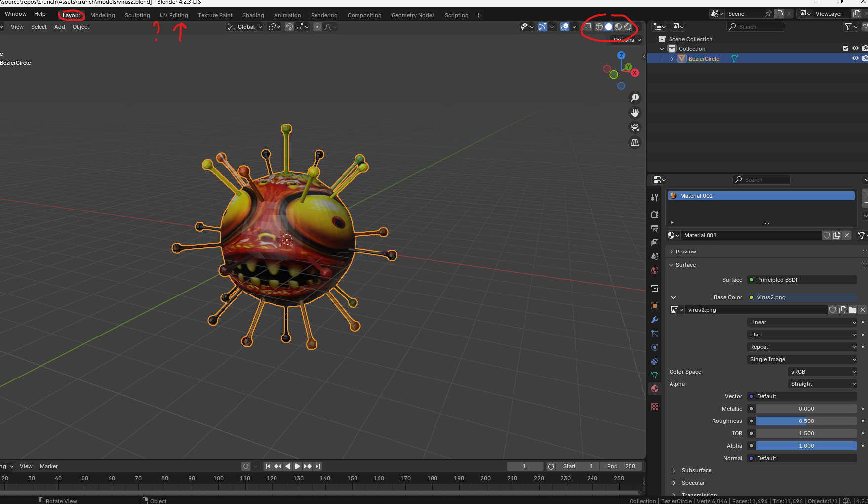Open the Add menu in viewport header
Image resolution: width=868 pixels, height=504 pixels.
59,27
